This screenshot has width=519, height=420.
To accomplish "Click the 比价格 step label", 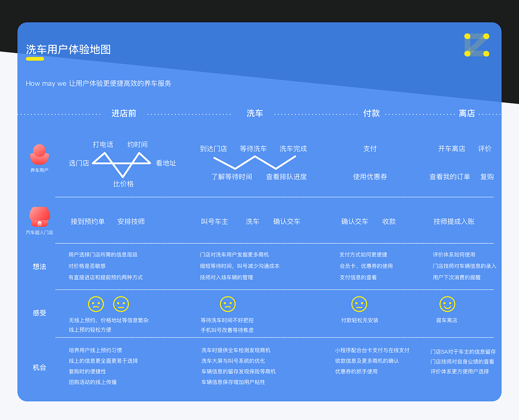I will 124,184.
